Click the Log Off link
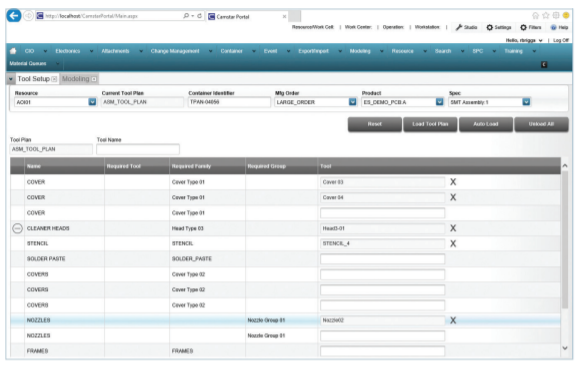Image resolution: width=580 pixels, height=371 pixels. coord(561,40)
